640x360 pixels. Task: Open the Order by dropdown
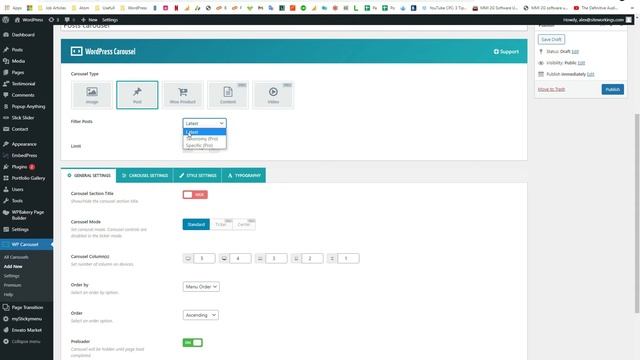[x=201, y=287]
